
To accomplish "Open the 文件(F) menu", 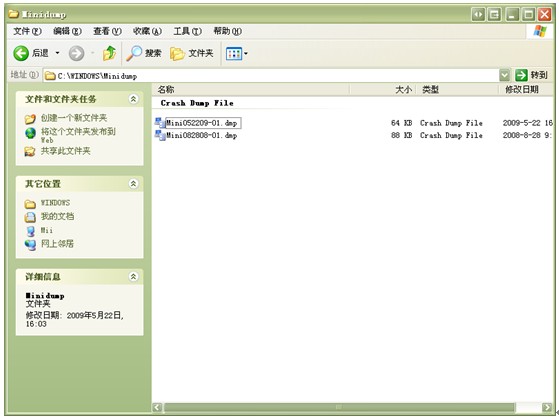I will (27, 31).
